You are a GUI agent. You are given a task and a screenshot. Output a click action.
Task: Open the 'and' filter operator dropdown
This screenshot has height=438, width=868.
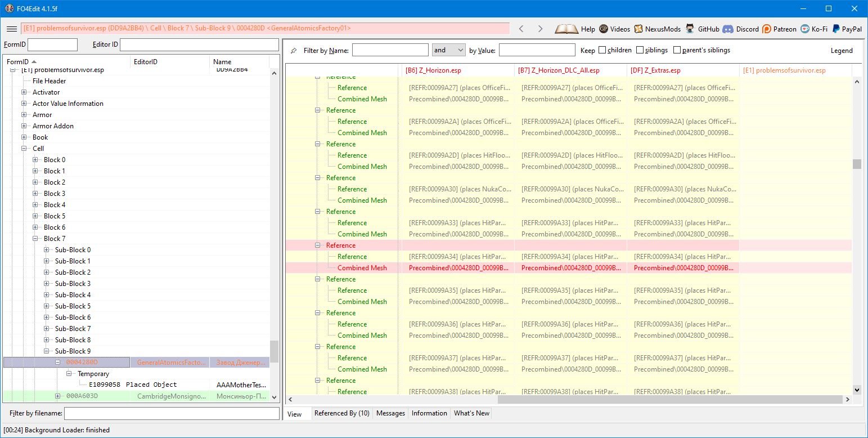pyautogui.click(x=448, y=50)
